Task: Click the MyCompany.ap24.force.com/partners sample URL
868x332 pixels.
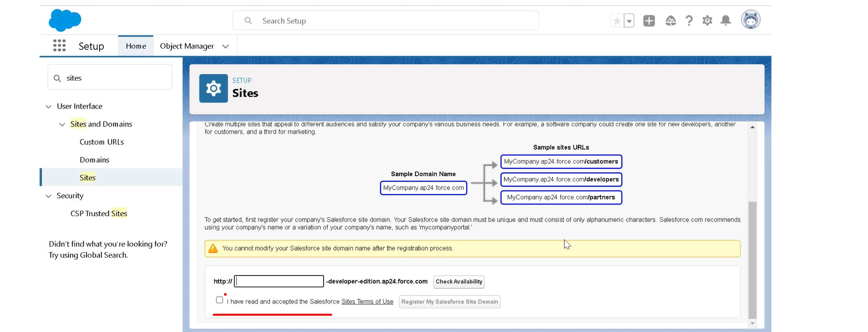Action: click(561, 197)
